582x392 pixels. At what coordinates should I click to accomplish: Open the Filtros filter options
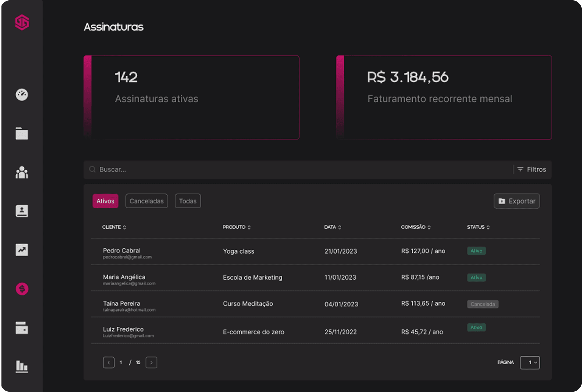(x=532, y=170)
